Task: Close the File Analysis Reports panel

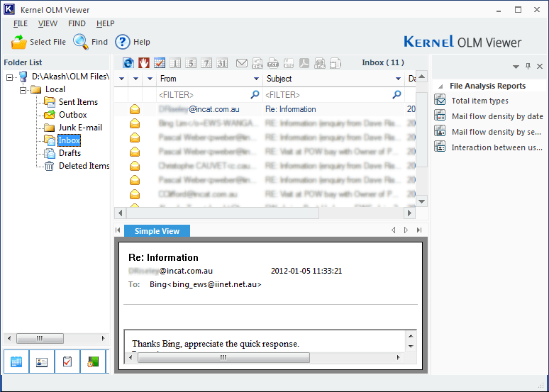Action: pos(540,66)
